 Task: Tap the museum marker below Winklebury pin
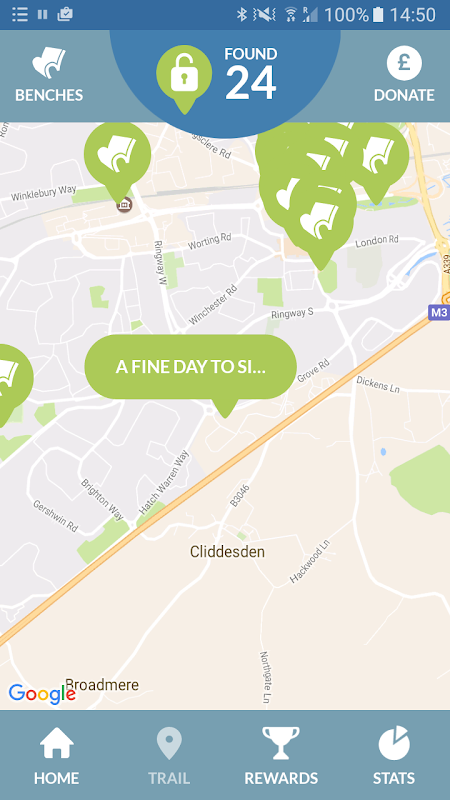(123, 205)
